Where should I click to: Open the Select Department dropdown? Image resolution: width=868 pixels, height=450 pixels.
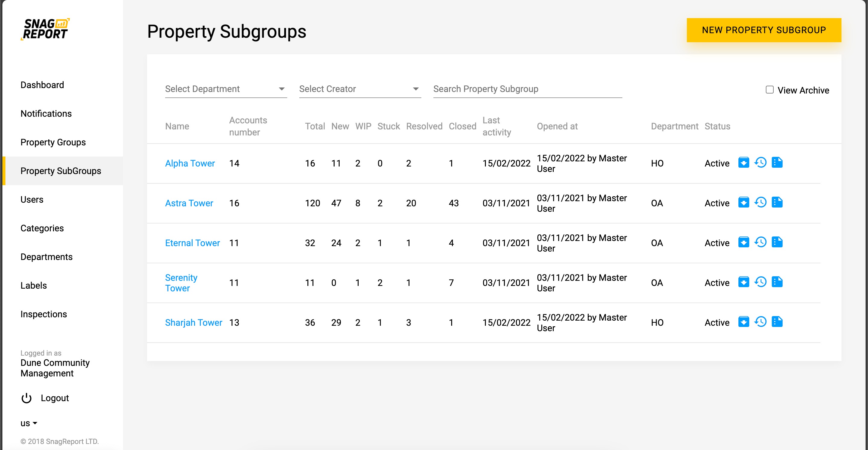pos(226,89)
